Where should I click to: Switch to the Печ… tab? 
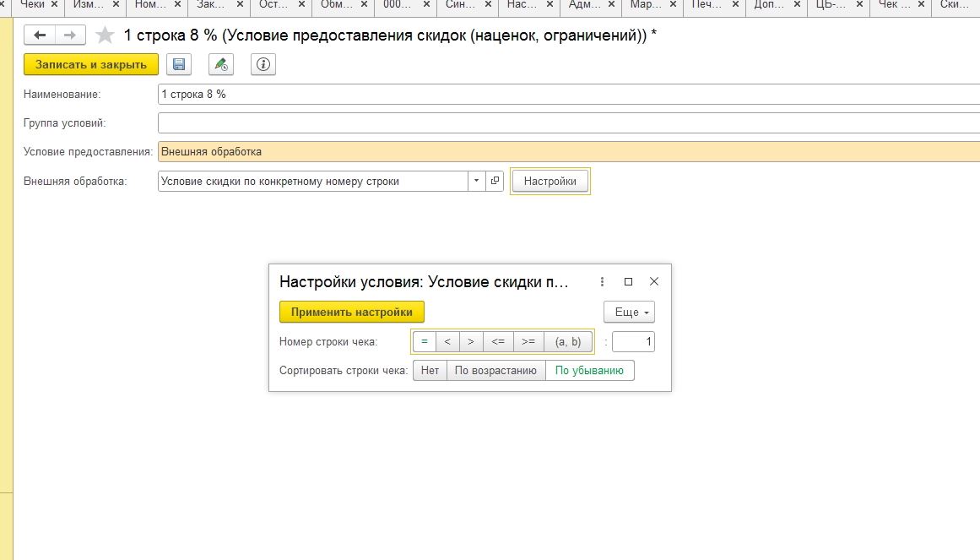[707, 4]
